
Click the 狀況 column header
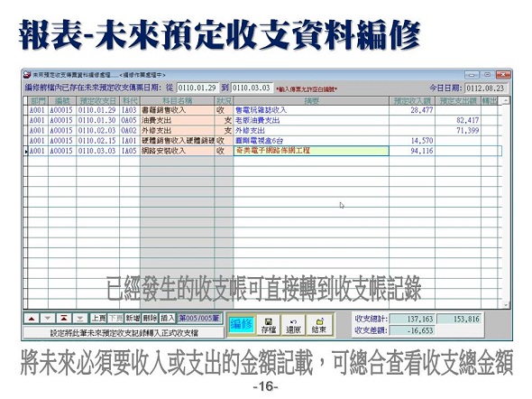point(224,101)
